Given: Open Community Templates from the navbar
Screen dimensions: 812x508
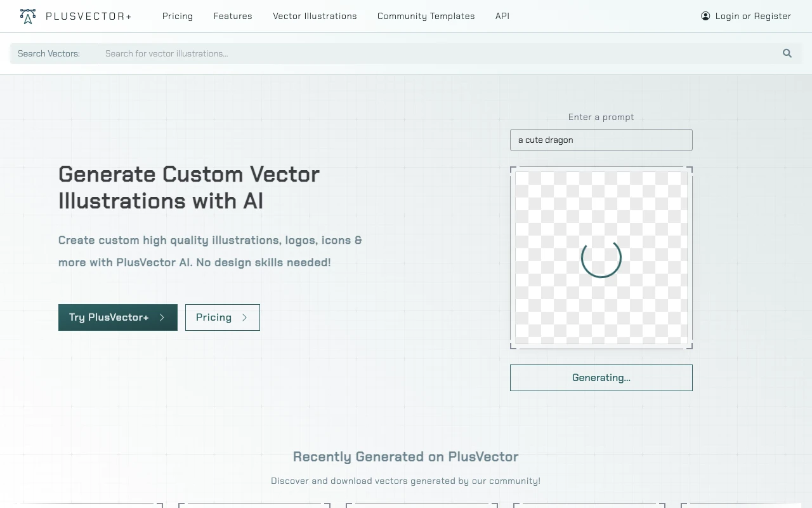Looking at the screenshot, I should pyautogui.click(x=426, y=16).
